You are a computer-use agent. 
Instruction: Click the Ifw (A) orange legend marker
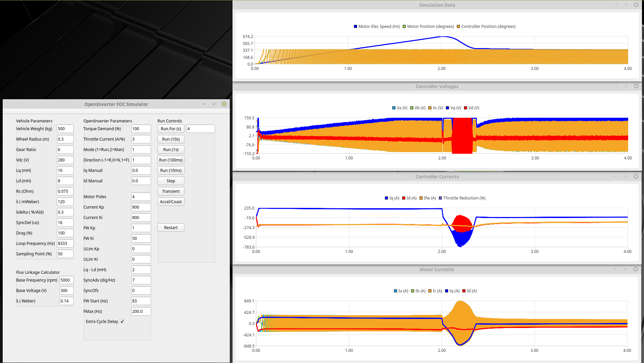[x=421, y=198]
